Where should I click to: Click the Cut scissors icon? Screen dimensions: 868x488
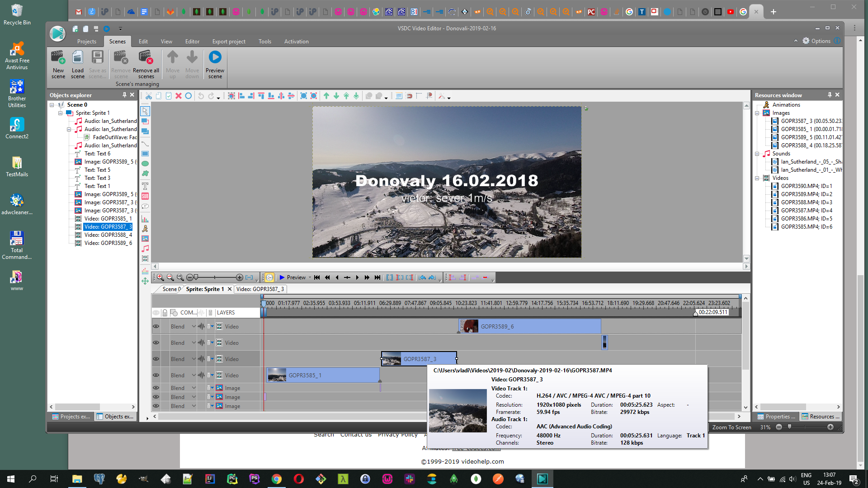click(148, 96)
